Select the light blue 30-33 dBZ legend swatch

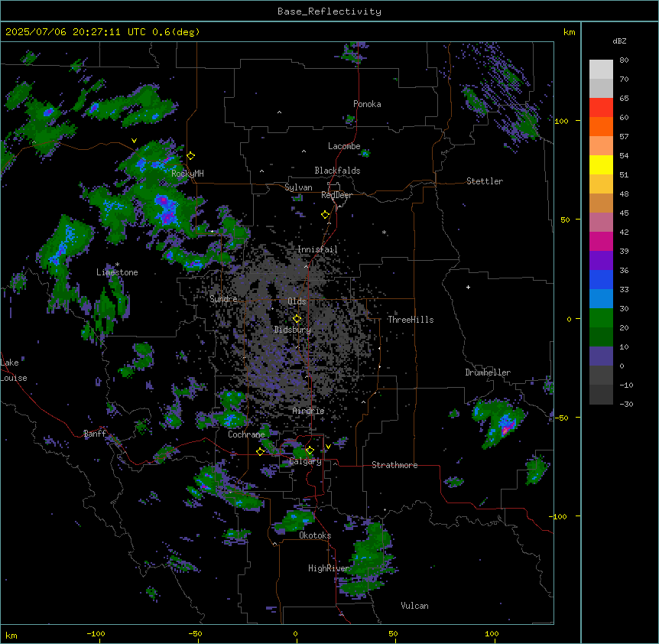click(601, 299)
